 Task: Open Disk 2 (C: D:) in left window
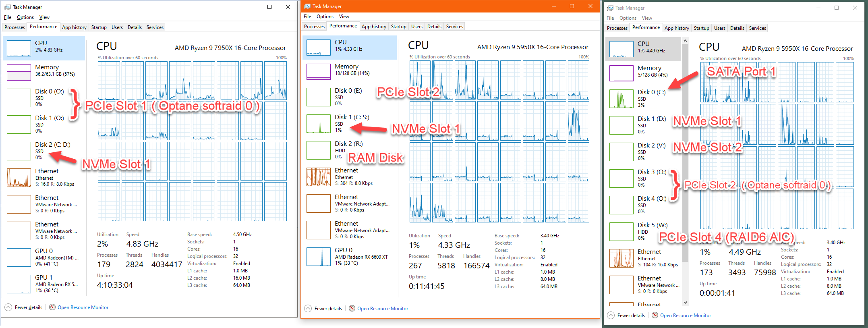44,151
